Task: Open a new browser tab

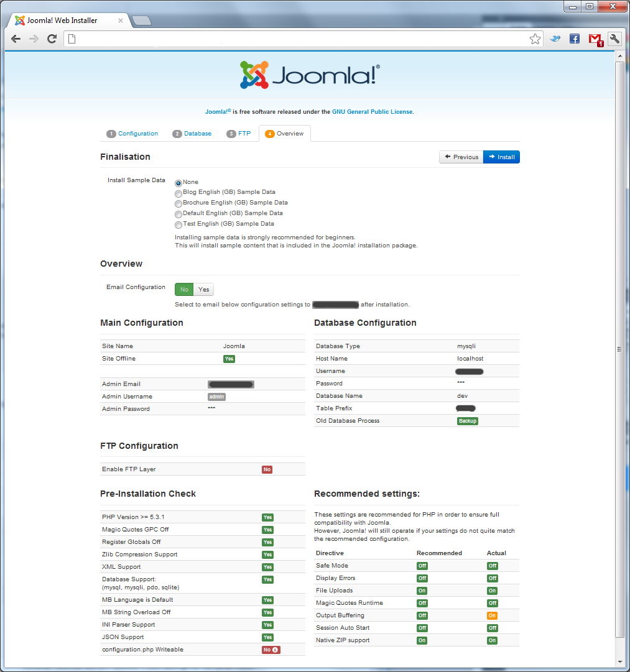Action: [142, 20]
